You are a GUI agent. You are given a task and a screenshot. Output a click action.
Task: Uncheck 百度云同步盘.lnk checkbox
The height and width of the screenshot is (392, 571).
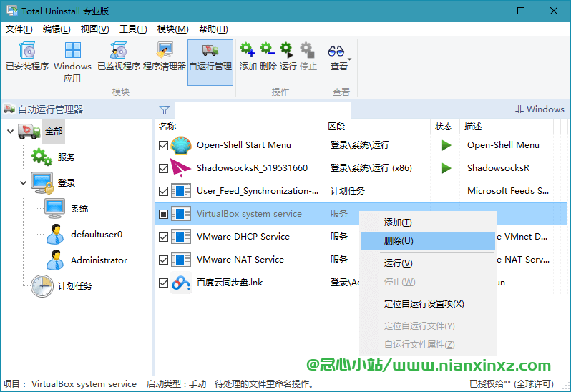164,283
